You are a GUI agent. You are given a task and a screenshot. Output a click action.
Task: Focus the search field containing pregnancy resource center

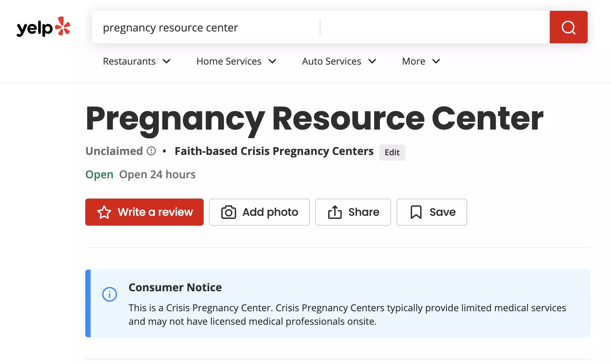(x=206, y=27)
